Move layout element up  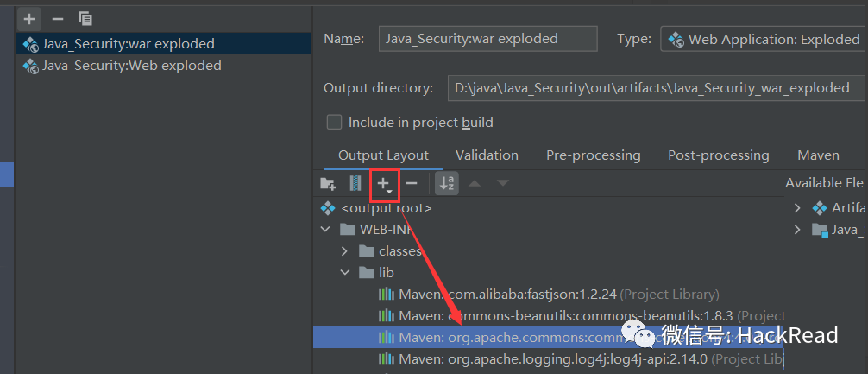pos(475,183)
